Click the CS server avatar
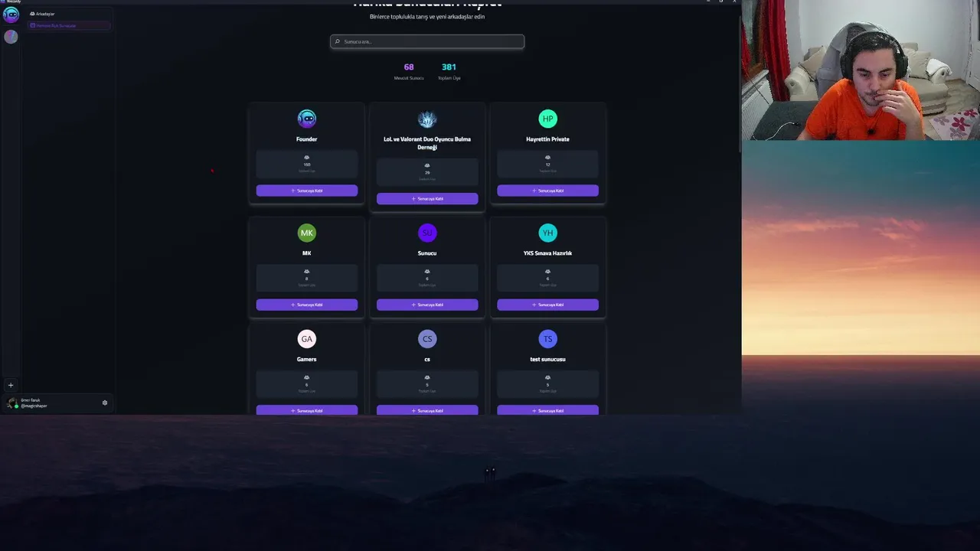This screenshot has width=980, height=551. pyautogui.click(x=427, y=338)
